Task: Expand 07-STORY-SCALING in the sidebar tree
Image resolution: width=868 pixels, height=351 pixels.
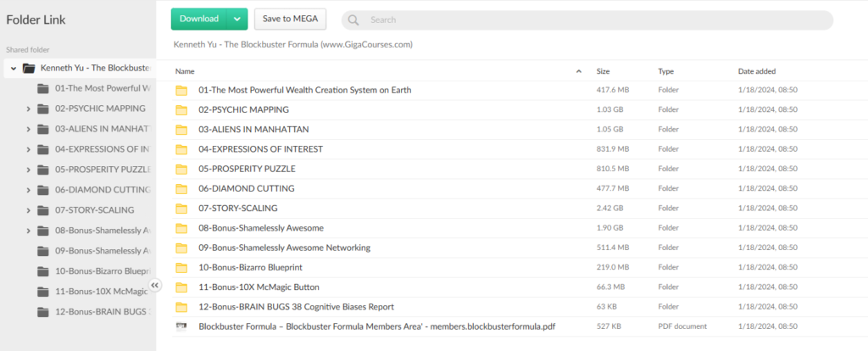Action: click(29, 210)
